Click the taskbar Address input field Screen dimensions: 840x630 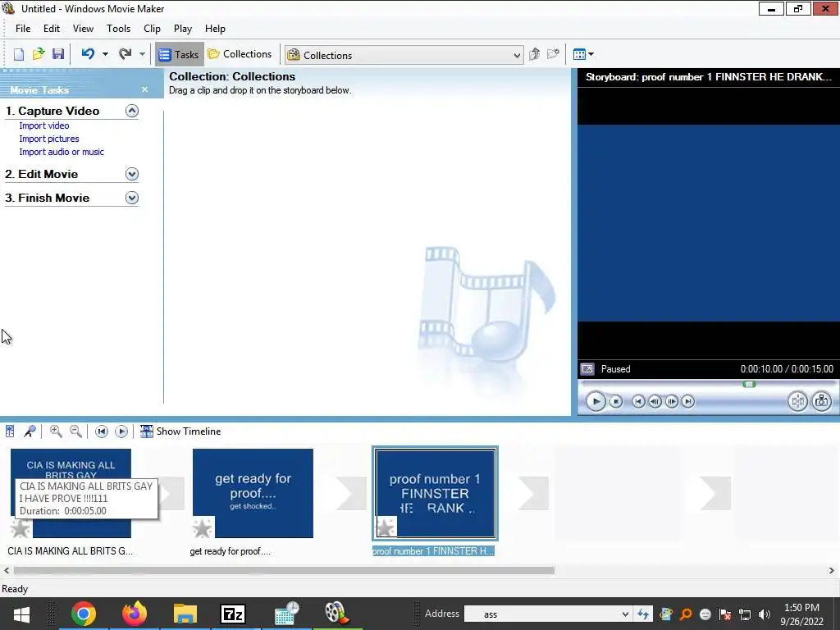coord(541,614)
